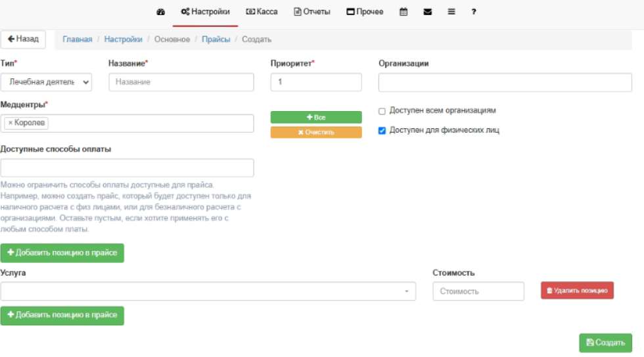Viewport: 644px width, 357px height.
Task: Click the envelope messages icon
Action: click(x=427, y=12)
